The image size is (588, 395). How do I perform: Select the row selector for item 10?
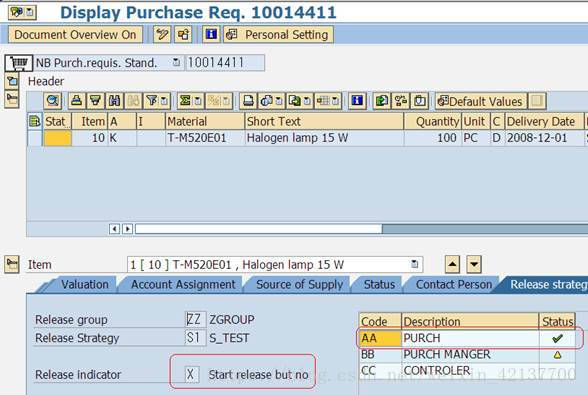pos(34,138)
